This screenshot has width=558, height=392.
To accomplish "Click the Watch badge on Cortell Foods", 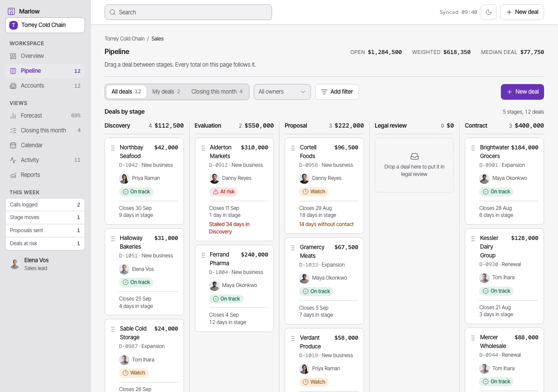I will (x=314, y=192).
